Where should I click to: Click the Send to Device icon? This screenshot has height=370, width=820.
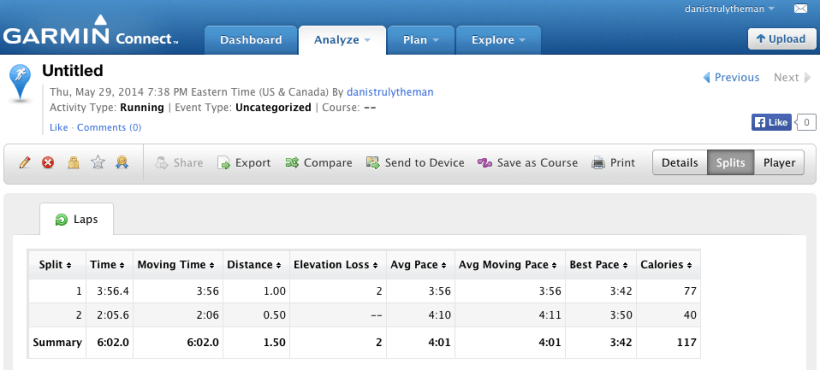[373, 163]
